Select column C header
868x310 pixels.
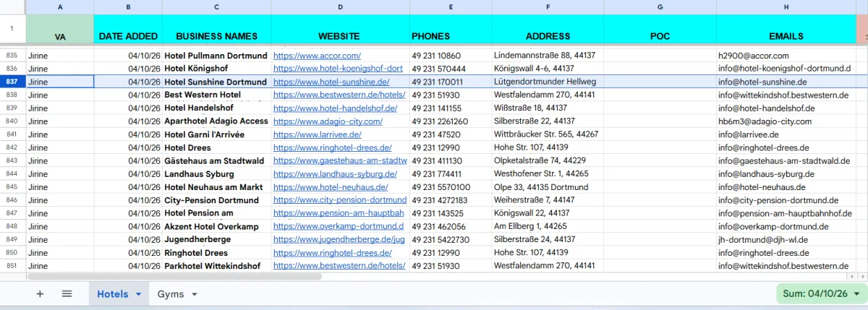pos(217,7)
